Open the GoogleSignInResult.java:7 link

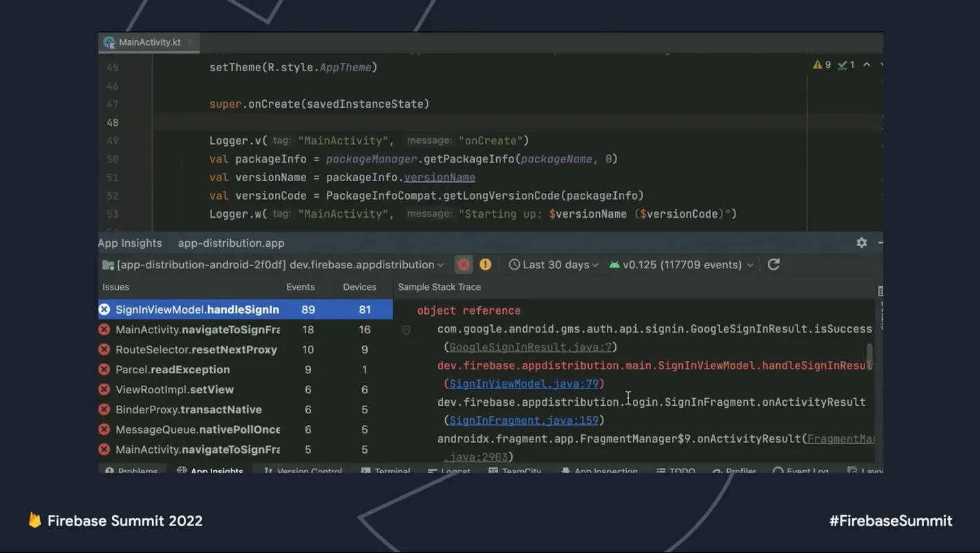(x=530, y=347)
